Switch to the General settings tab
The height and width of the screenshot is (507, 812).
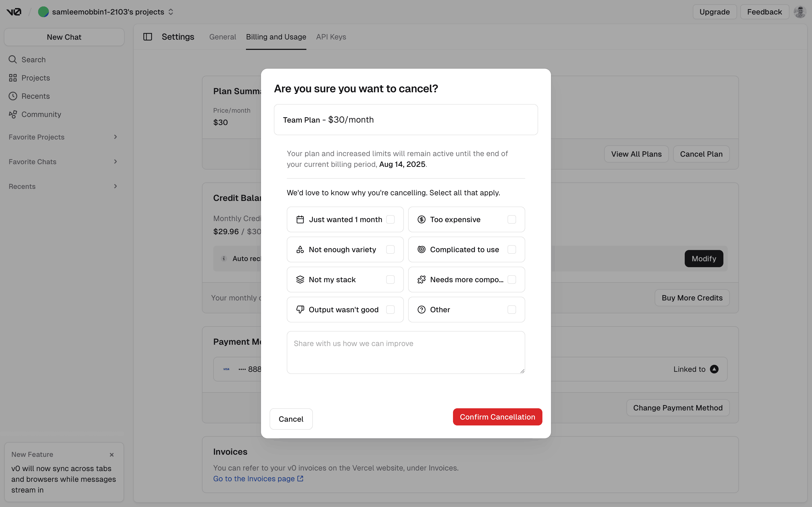pyautogui.click(x=222, y=37)
